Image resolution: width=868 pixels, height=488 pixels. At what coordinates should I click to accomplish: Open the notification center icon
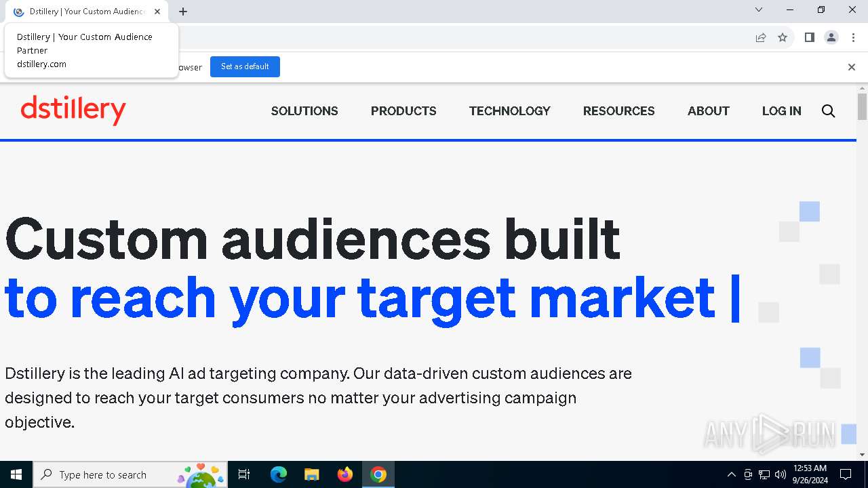[846, 474]
